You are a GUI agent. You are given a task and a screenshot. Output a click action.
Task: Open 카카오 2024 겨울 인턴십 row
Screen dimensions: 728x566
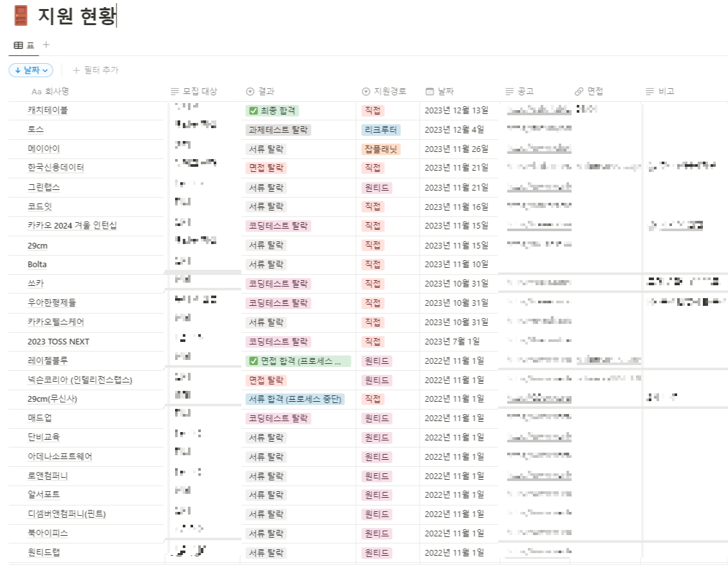point(72,225)
